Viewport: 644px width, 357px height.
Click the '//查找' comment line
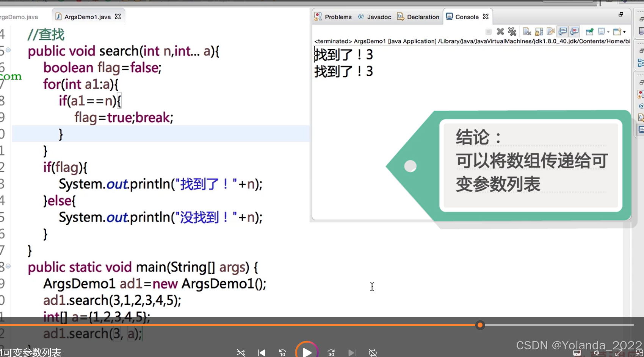pos(46,34)
